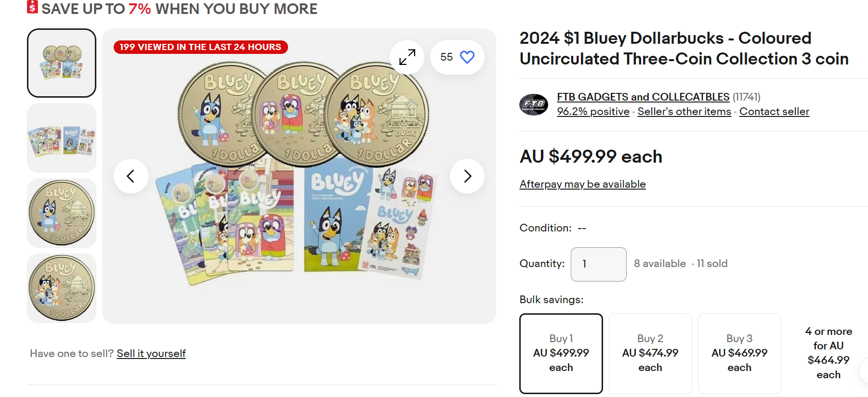Pick the Buy 3 bulk savings option
868x397 pixels.
pyautogui.click(x=739, y=353)
